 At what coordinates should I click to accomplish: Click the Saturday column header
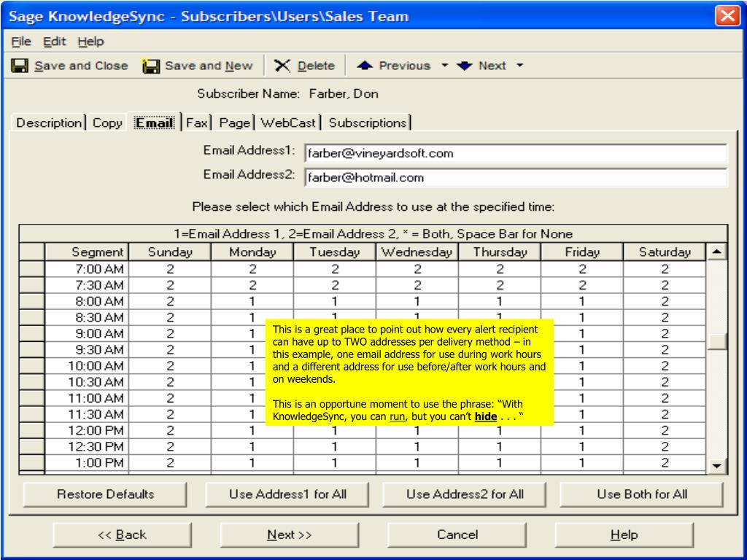[665, 252]
